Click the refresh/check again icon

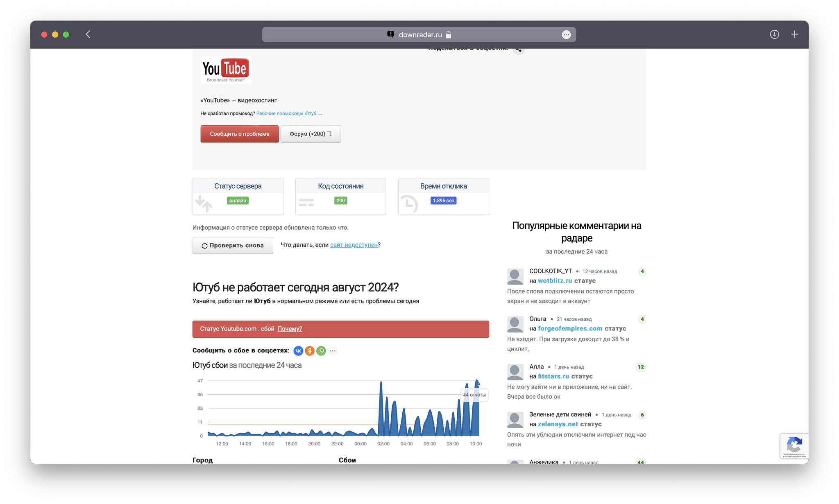click(204, 245)
